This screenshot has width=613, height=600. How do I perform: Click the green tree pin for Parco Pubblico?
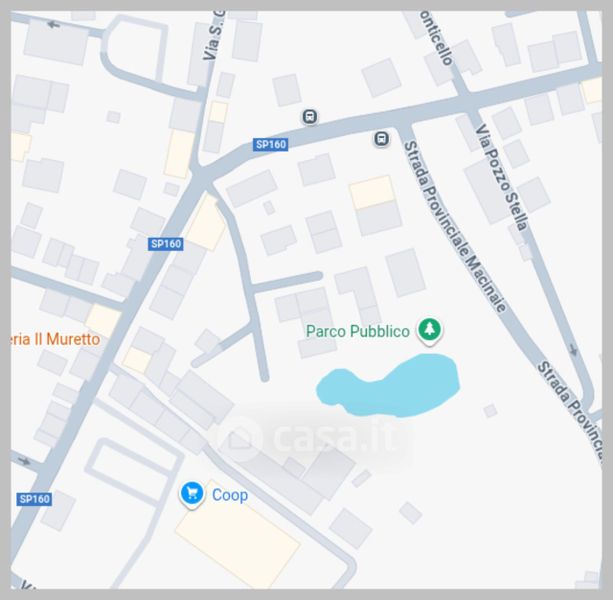[430, 331]
